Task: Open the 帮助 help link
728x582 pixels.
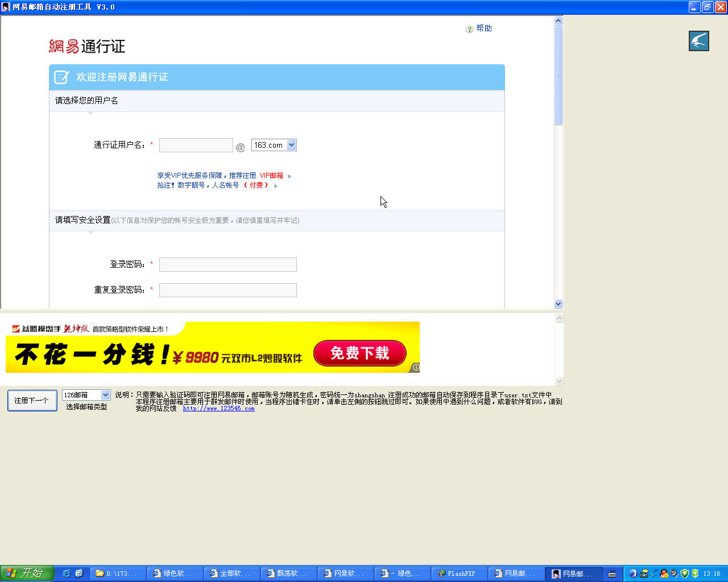Action: [484, 28]
